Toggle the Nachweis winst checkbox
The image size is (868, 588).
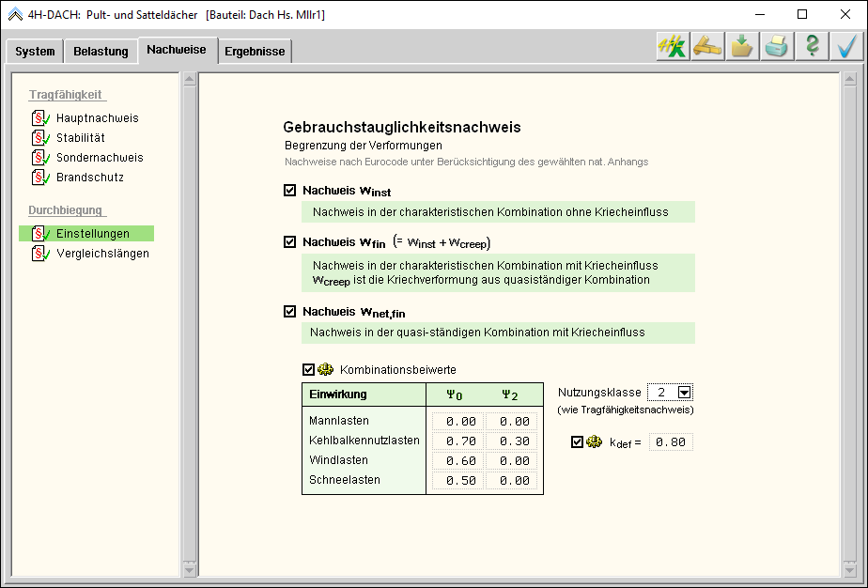coord(289,191)
